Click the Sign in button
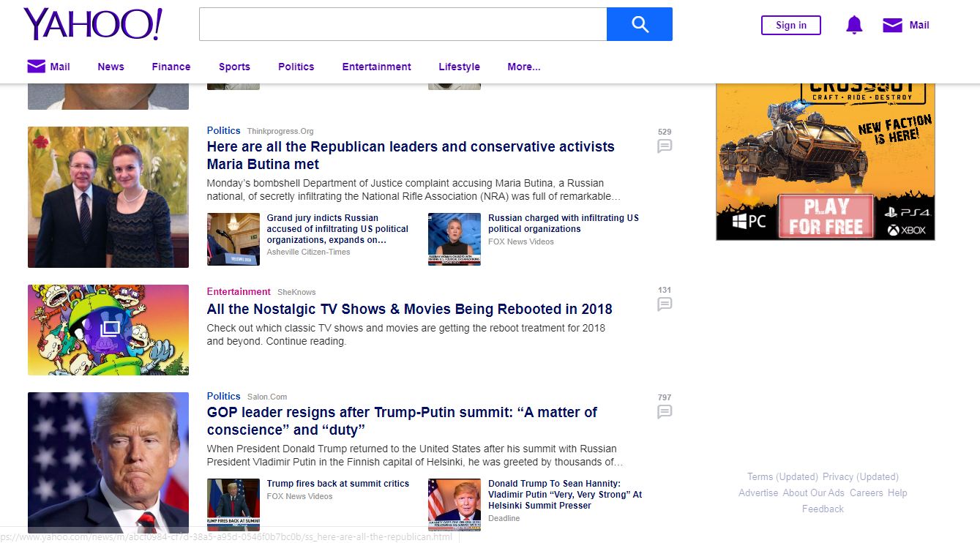The width and height of the screenshot is (980, 543). 791,25
